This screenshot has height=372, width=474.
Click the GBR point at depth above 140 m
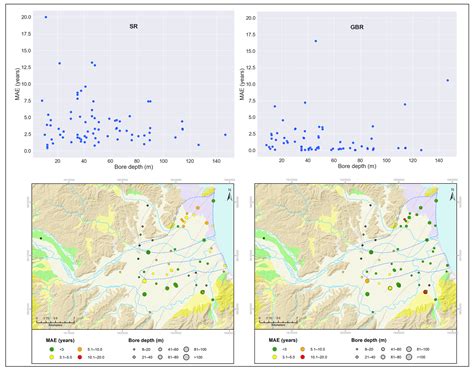[x=448, y=80]
